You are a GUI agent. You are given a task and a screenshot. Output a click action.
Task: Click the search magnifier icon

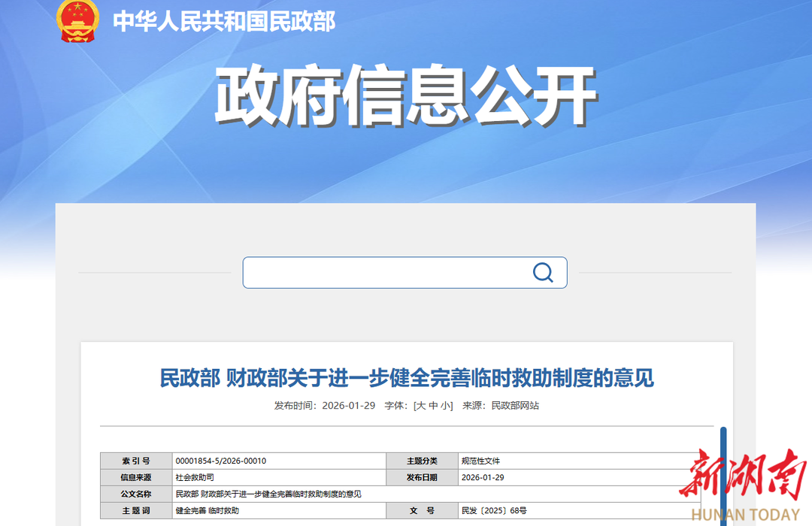point(543,272)
